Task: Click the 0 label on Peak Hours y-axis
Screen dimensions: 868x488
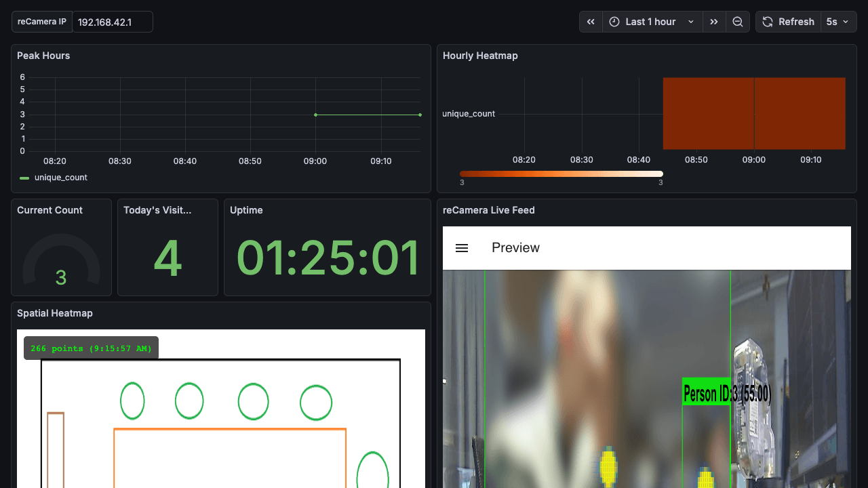Action: [22, 151]
